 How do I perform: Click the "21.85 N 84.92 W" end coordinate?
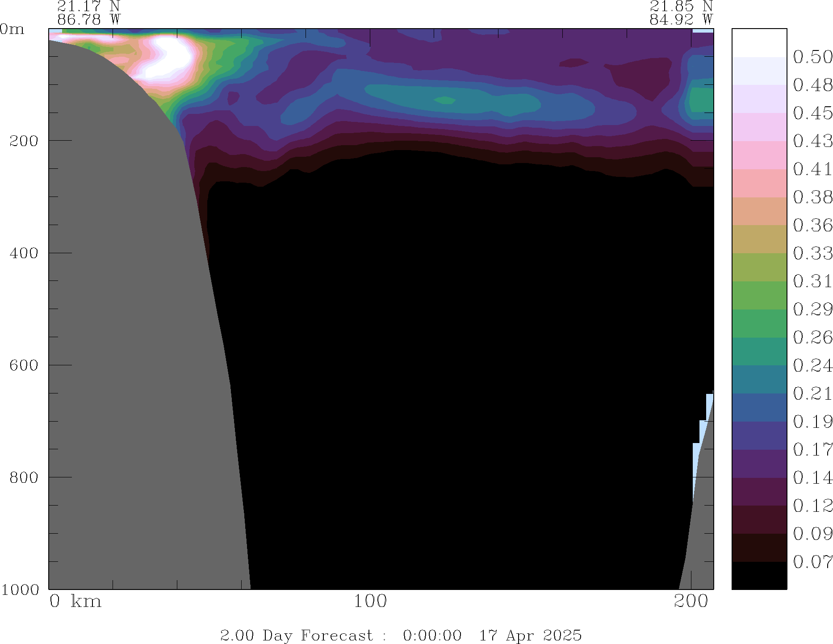[681, 13]
